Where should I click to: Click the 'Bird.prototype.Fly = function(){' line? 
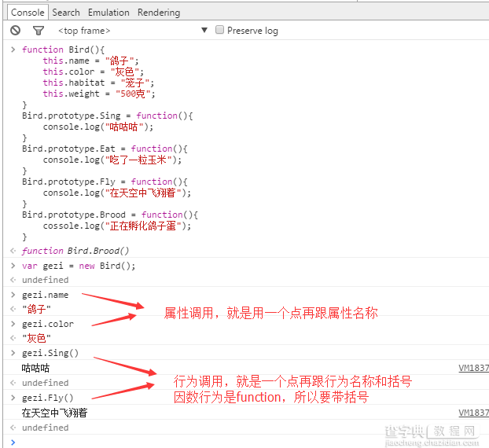105,182
